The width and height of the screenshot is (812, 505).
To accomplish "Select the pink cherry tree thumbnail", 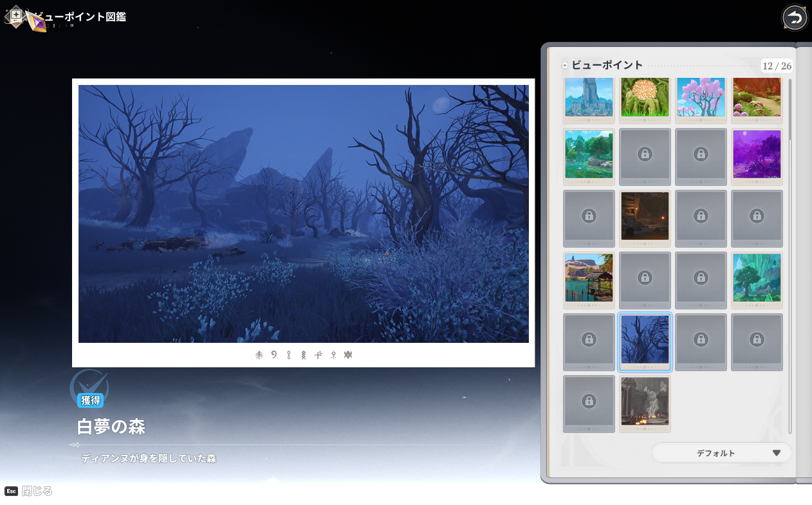I will 701,97.
